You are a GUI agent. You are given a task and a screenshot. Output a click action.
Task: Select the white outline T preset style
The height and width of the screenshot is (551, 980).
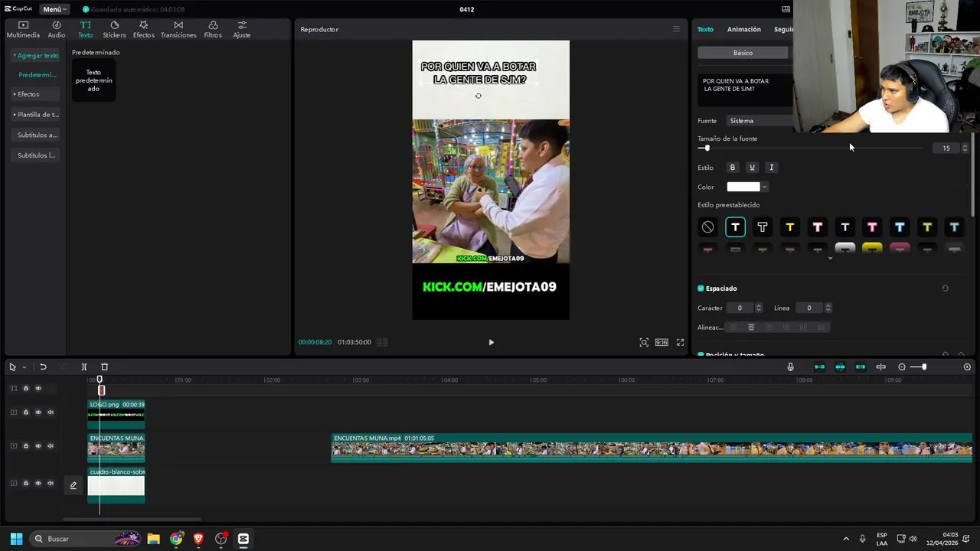click(763, 227)
